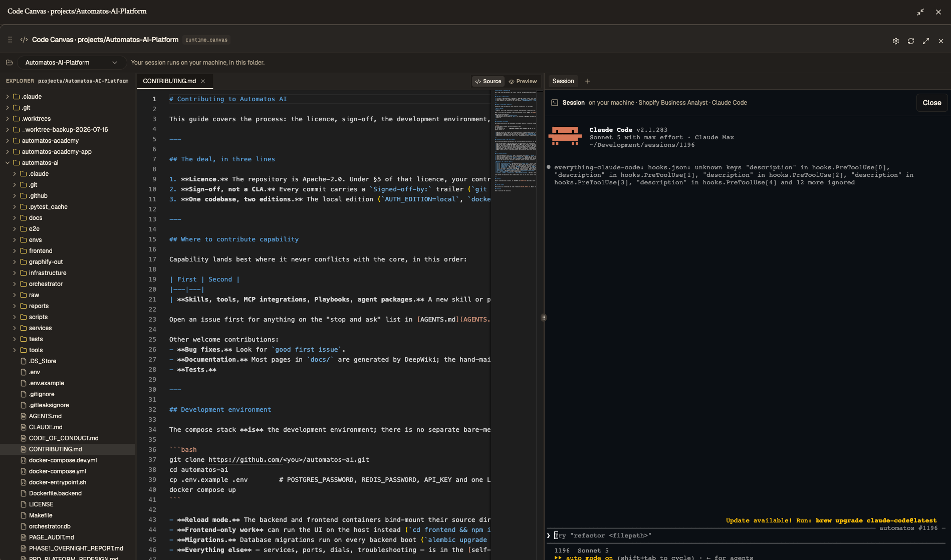Open the .gitleaksignore file
Image resolution: width=951 pixels, height=560 pixels.
click(68, 405)
